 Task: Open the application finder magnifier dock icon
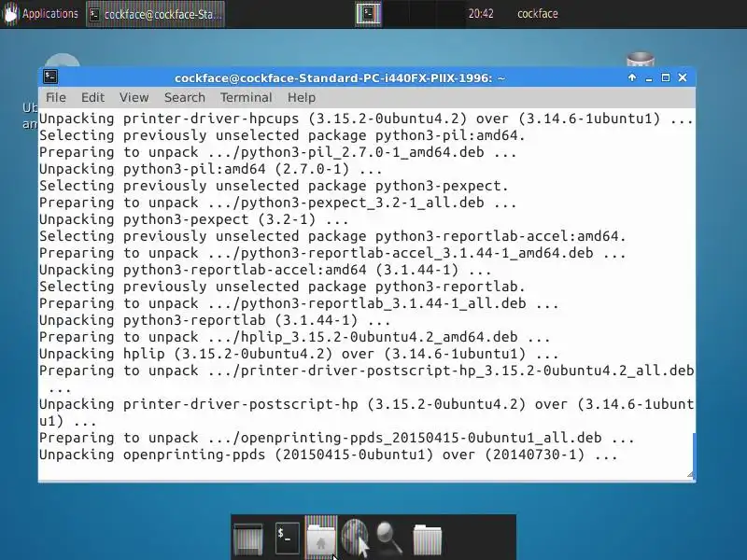[x=389, y=539]
